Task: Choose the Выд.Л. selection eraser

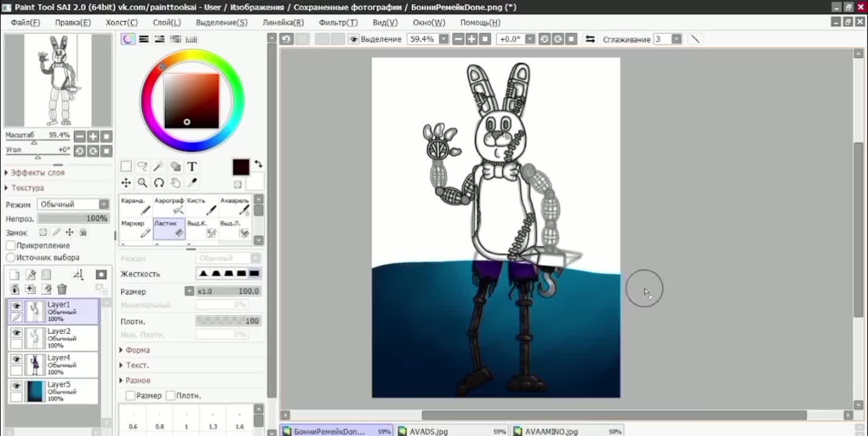Action: (x=235, y=229)
